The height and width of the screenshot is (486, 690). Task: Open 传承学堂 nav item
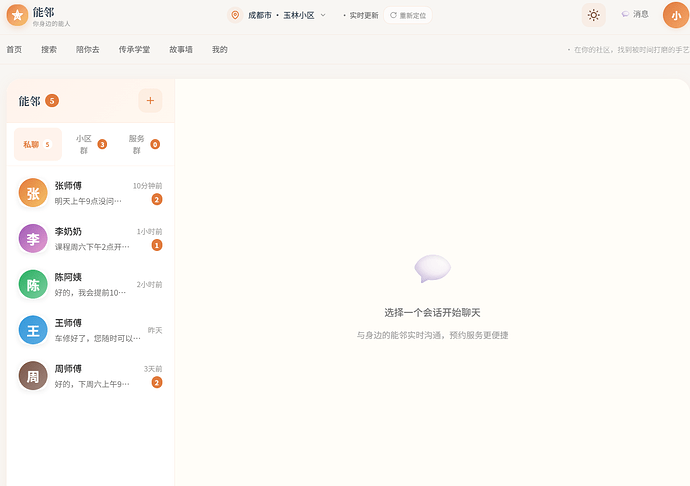pyautogui.click(x=134, y=50)
